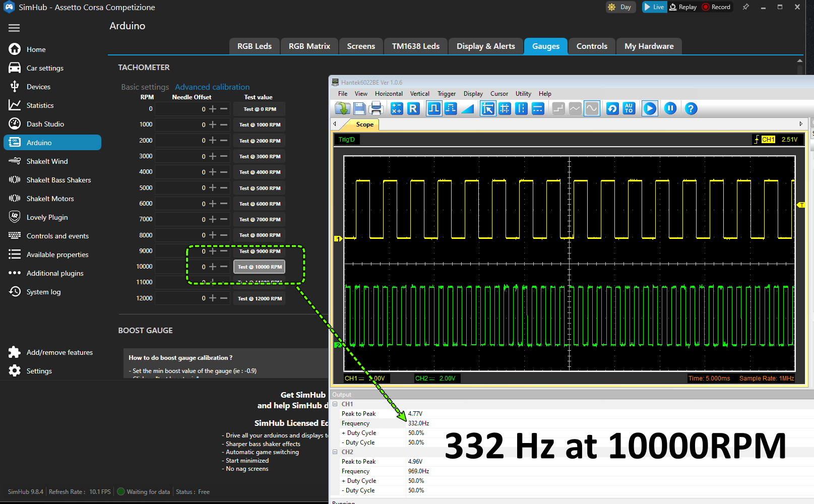The height and width of the screenshot is (504, 814).
Task: Open Car settings in sidebar
Action: click(x=52, y=68)
